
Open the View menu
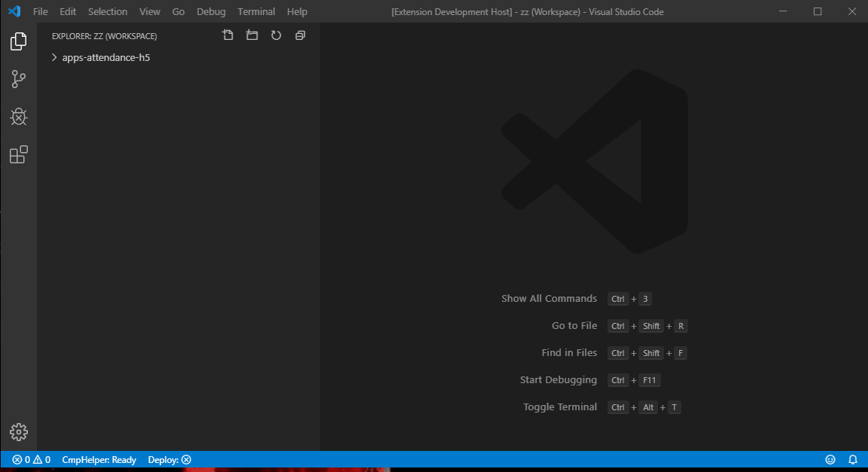[150, 11]
